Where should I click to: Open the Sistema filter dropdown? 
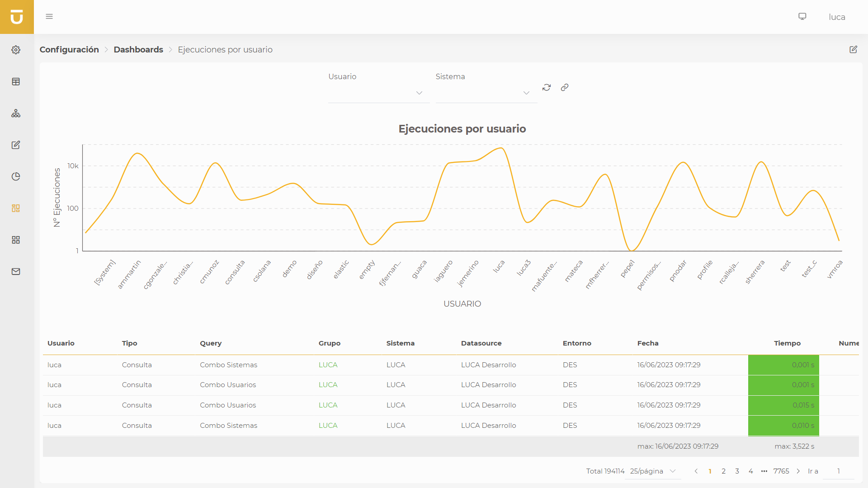[x=526, y=93]
